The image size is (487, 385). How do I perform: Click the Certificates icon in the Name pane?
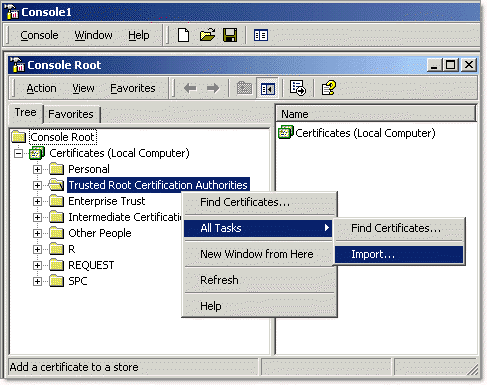(286, 132)
